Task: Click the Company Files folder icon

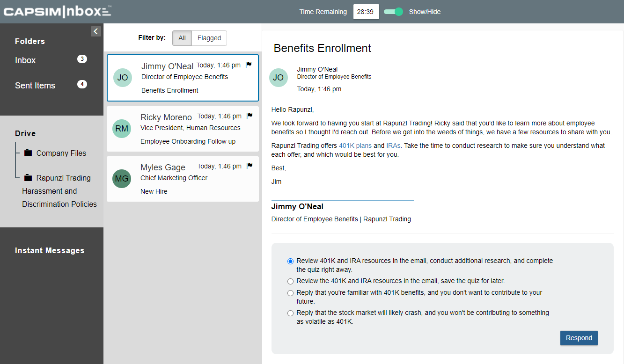Action: pos(28,153)
